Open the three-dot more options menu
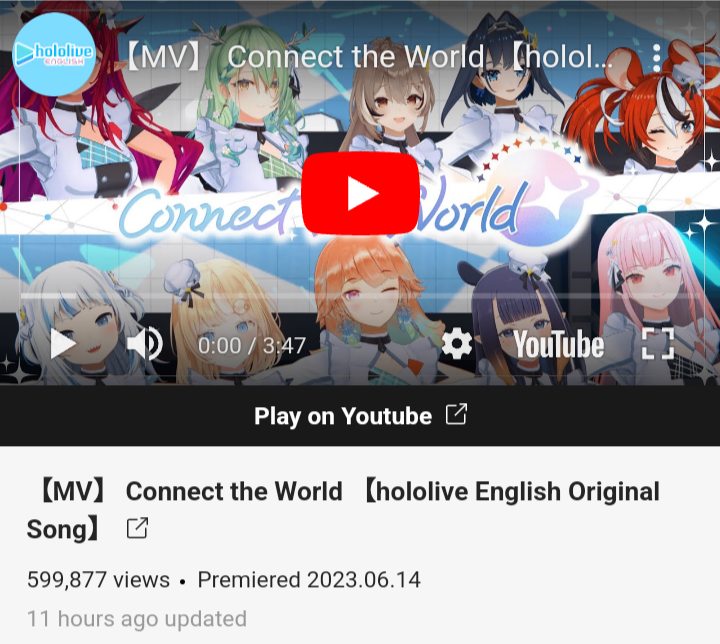 click(657, 57)
